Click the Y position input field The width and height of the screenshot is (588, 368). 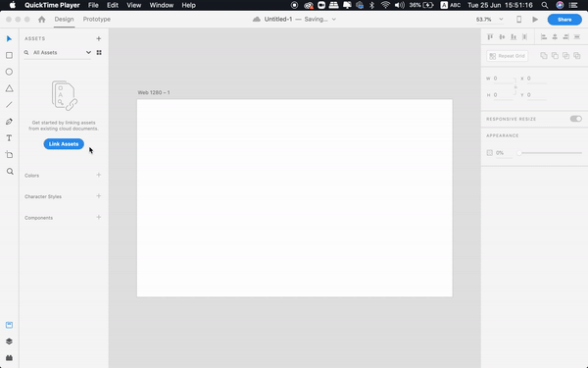click(537, 95)
